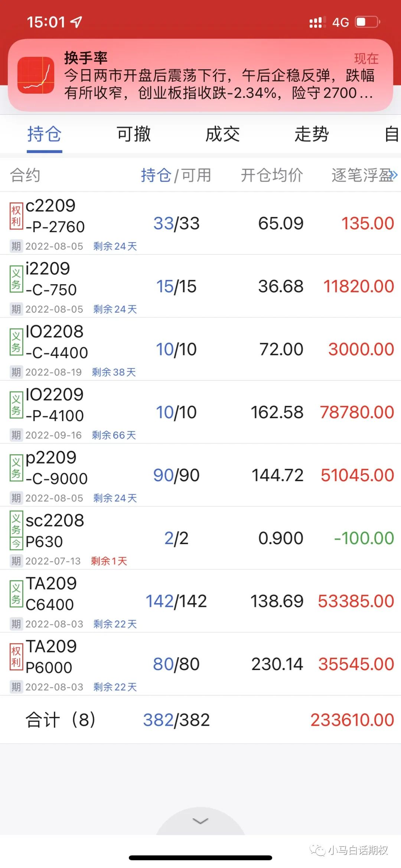This screenshot has width=401, height=868.
Task: Tap the 权利 badge beside c2209-P-2760
Action: click(x=16, y=216)
